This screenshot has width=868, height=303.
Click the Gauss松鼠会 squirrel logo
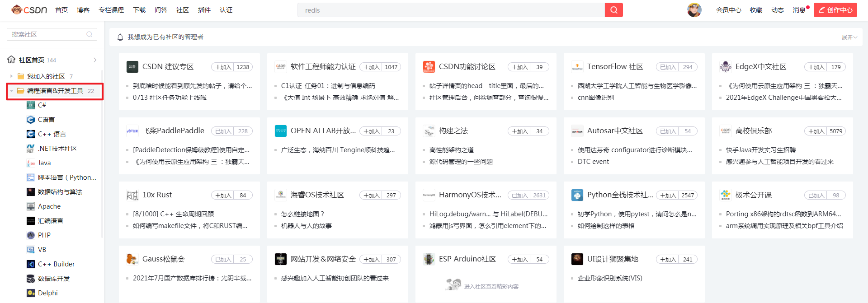132,259
